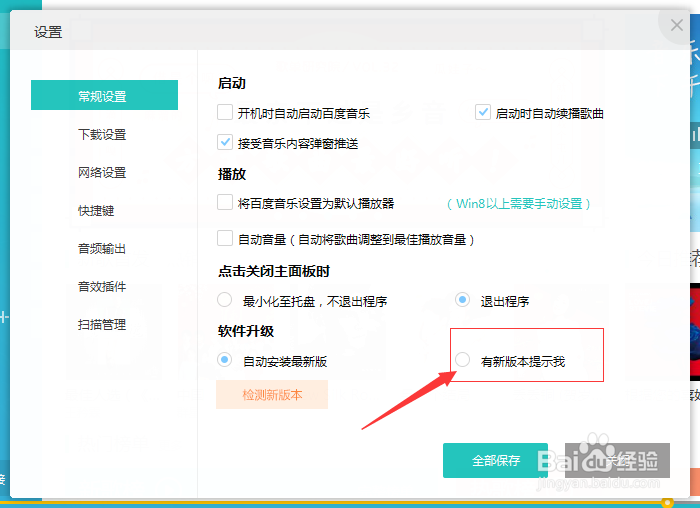Check 将百度音乐设置为默认播放器 box

click(225, 202)
